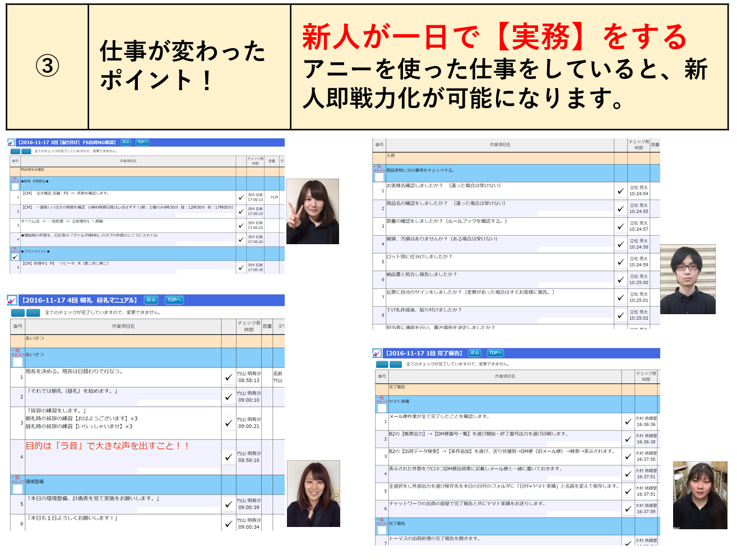Toggle checkbox for 数量の確認をしましたか row

point(620,226)
